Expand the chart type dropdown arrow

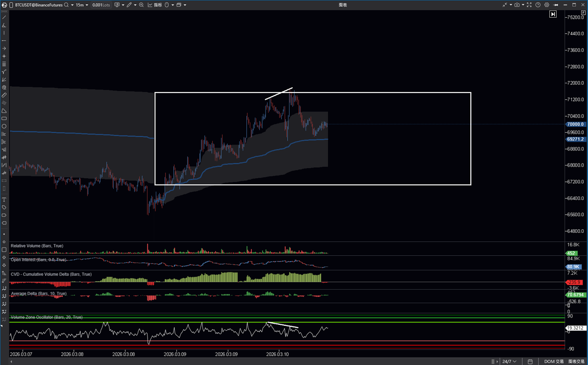click(123, 5)
